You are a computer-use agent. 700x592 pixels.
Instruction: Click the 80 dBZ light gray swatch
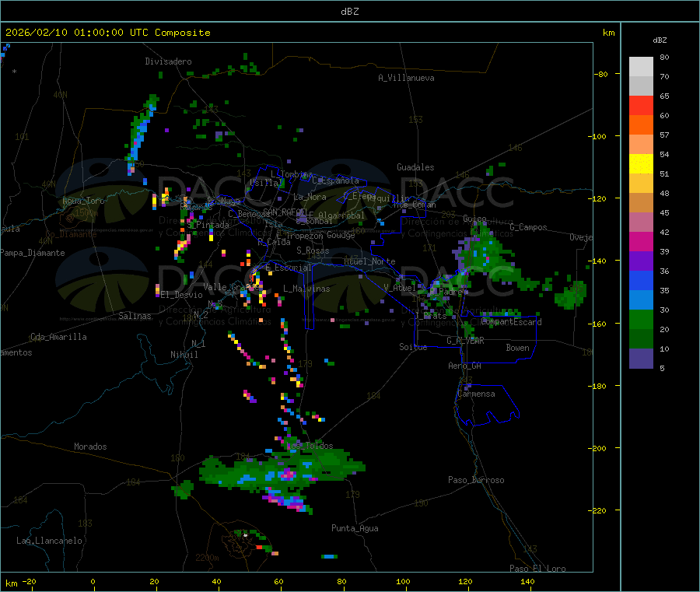click(641, 67)
